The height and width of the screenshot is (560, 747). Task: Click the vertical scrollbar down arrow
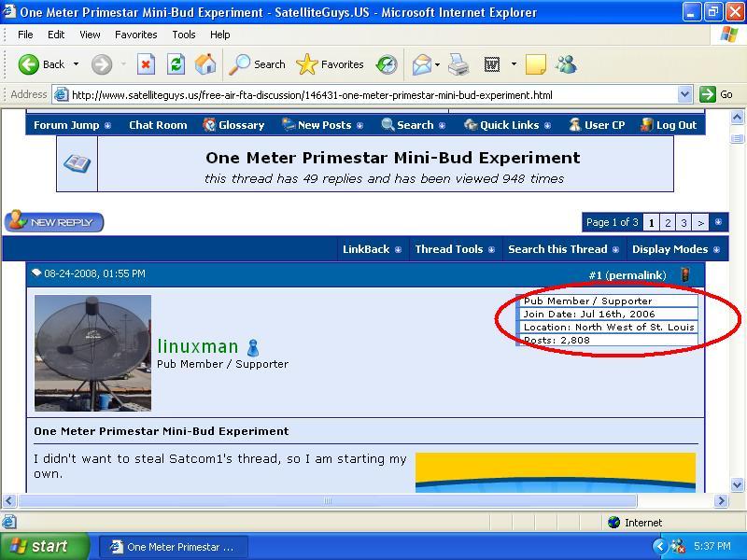737,484
